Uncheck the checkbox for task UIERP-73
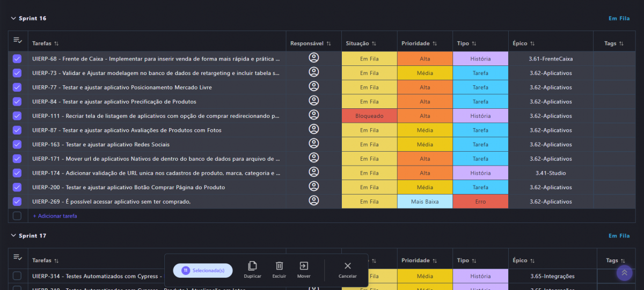 point(17,73)
